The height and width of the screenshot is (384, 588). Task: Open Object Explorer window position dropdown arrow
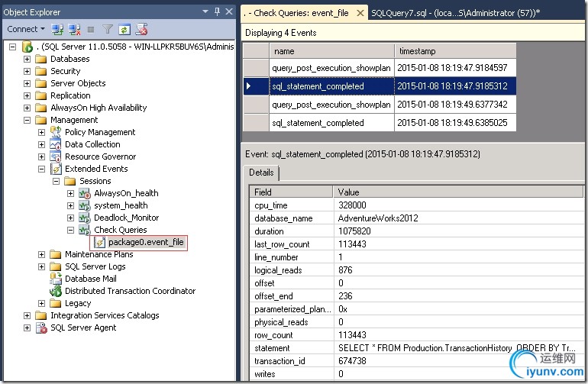(x=205, y=11)
